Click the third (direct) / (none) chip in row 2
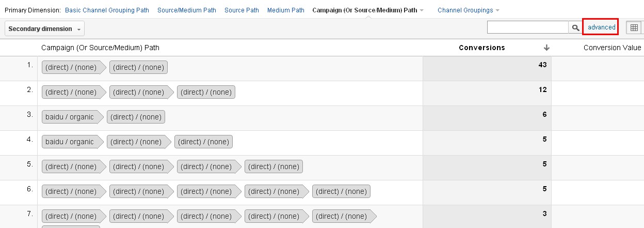This screenshot has height=228, width=644. (x=206, y=92)
